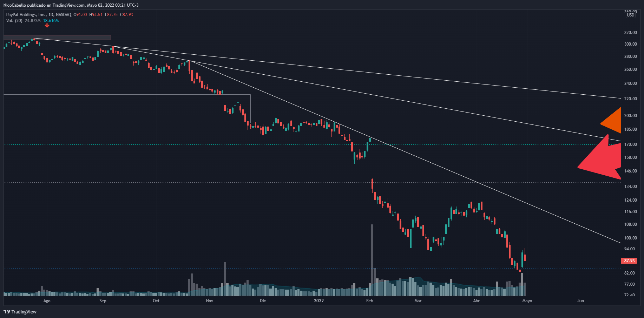Screen dimensions: 644x318
Task: Click the Oct label on the time axis
Action: pos(156,301)
